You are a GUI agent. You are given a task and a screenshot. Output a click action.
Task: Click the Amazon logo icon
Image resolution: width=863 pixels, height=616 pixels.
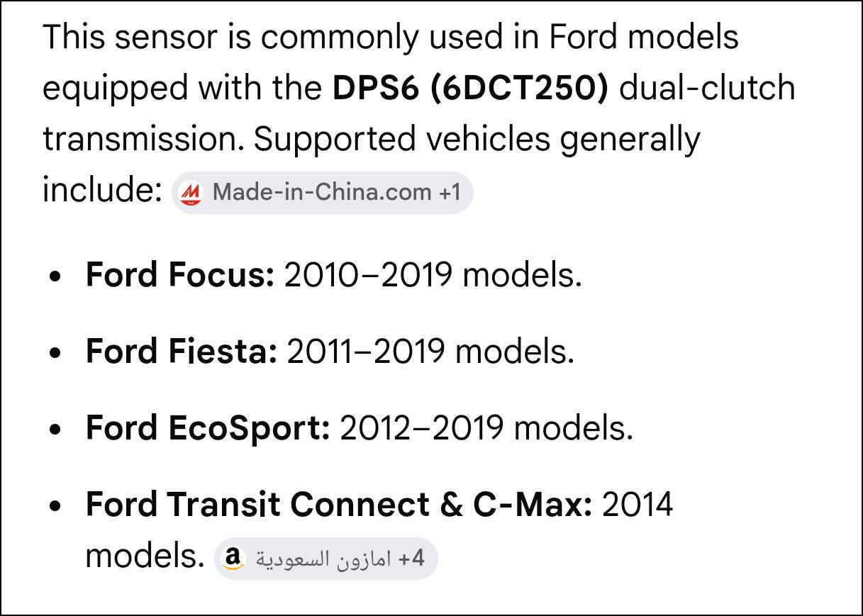232,559
